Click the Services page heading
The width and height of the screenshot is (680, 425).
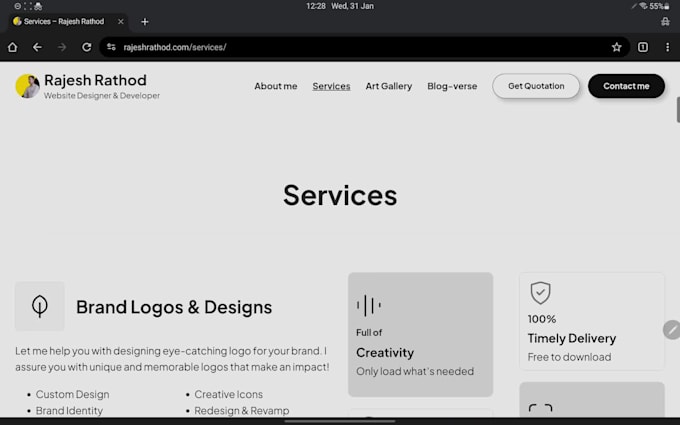pos(340,195)
